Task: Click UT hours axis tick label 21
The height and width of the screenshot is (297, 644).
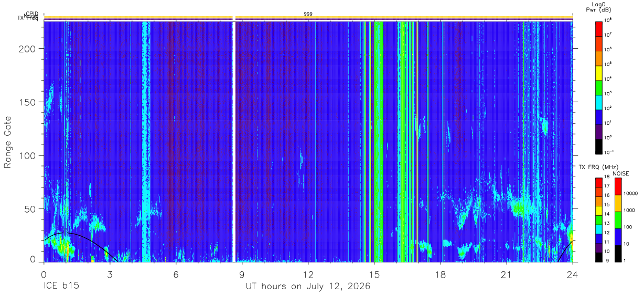Action: pyautogui.click(x=506, y=274)
